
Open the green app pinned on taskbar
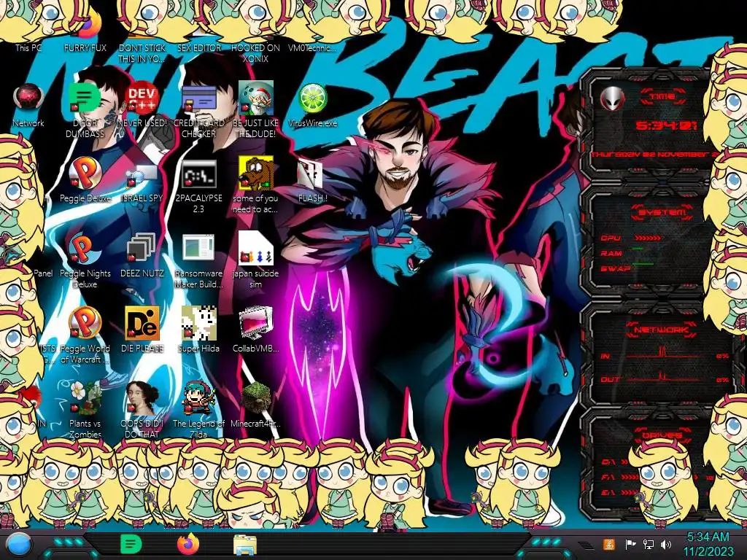(131, 544)
